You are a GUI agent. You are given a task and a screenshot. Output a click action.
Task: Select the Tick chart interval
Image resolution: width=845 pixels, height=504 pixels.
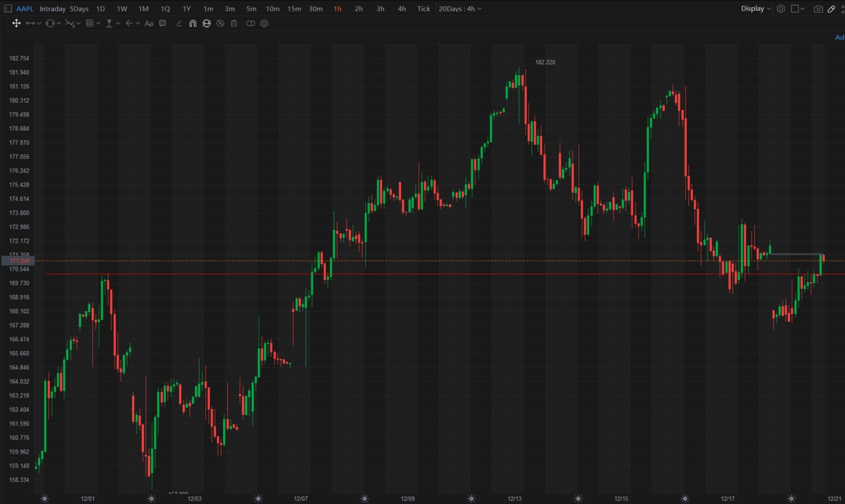tap(424, 9)
